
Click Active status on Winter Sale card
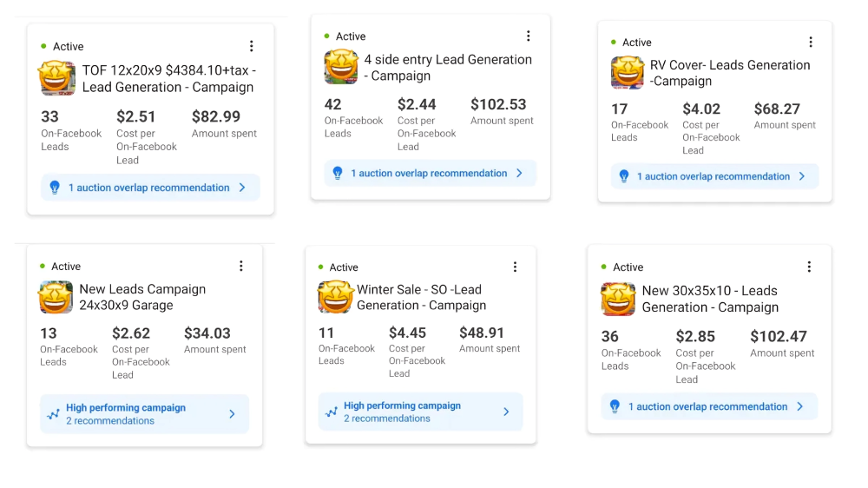[344, 267]
